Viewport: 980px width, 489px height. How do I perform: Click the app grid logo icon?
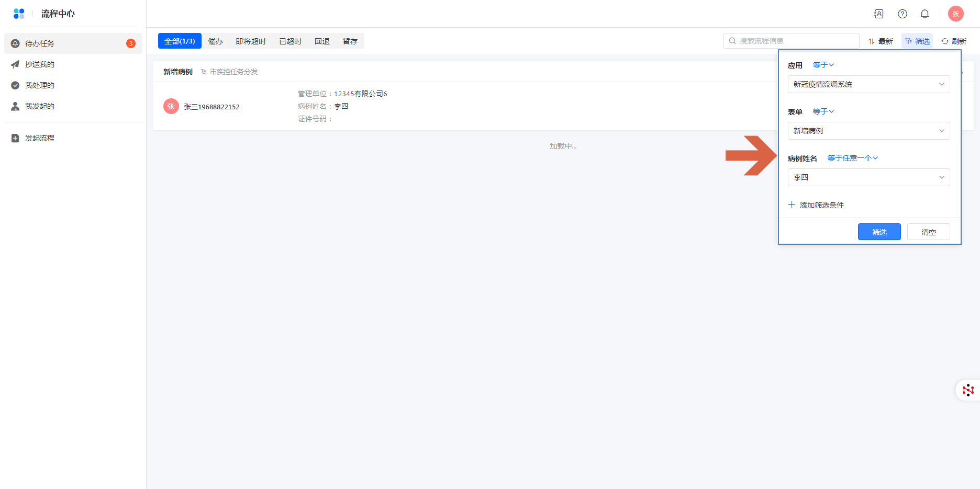[19, 14]
